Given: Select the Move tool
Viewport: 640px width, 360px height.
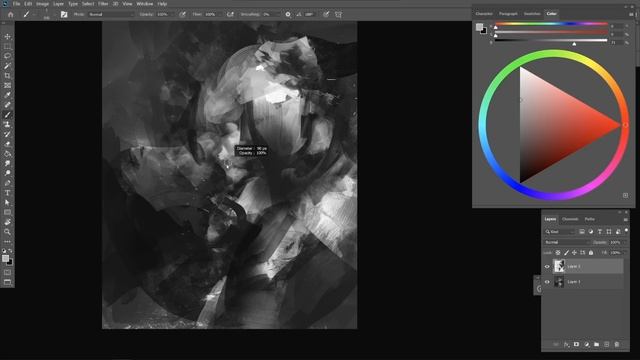Looking at the screenshot, I should (x=7, y=37).
